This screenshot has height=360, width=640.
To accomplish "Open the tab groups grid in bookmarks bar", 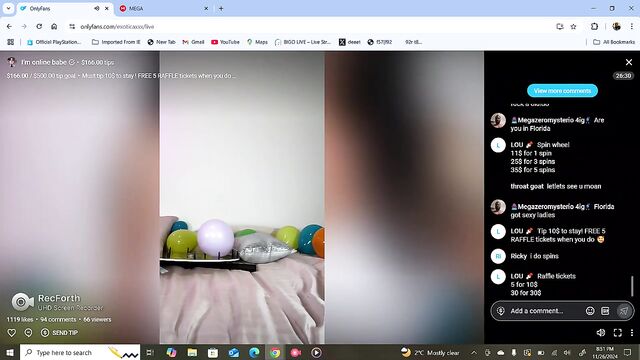I will pyautogui.click(x=11, y=42).
